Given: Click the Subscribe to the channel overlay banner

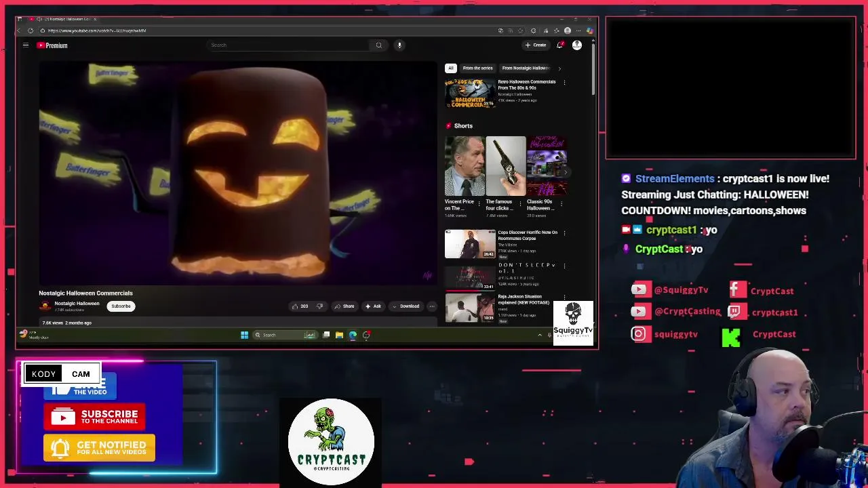Looking at the screenshot, I should [94, 417].
